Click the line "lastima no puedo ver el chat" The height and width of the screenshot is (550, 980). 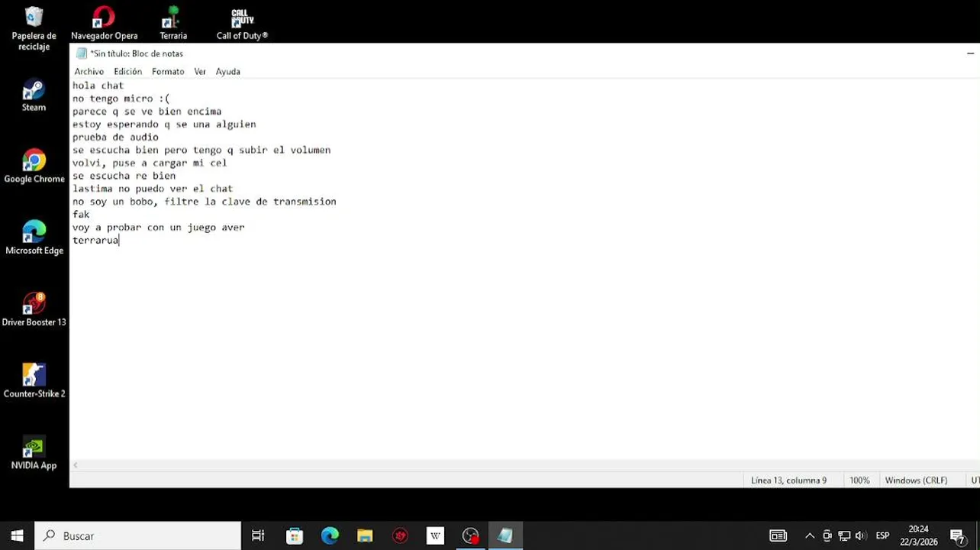pos(153,189)
